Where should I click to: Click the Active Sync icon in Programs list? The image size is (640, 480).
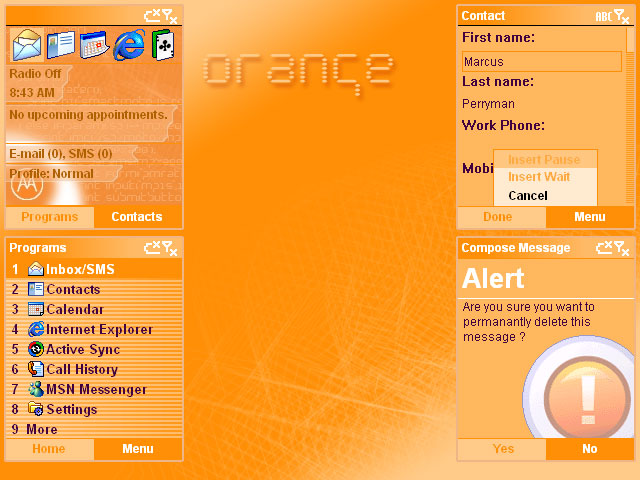[36, 349]
